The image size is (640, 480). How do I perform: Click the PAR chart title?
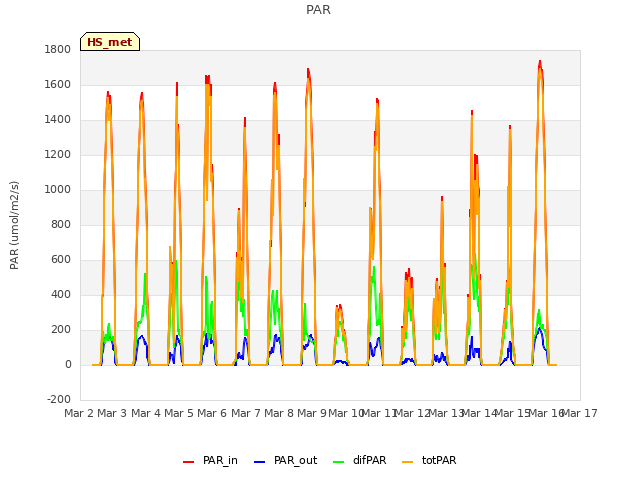318,10
